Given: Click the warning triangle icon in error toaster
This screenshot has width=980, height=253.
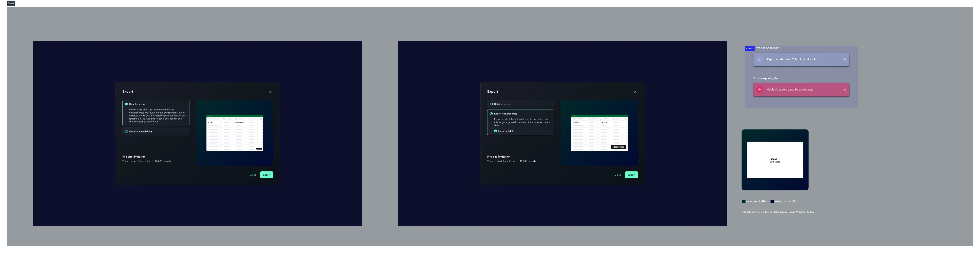Looking at the screenshot, I should point(760,90).
